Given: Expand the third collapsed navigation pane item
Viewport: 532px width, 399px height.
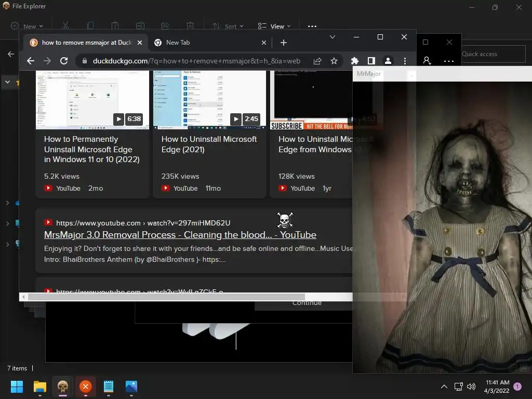Looking at the screenshot, I should click(7, 244).
